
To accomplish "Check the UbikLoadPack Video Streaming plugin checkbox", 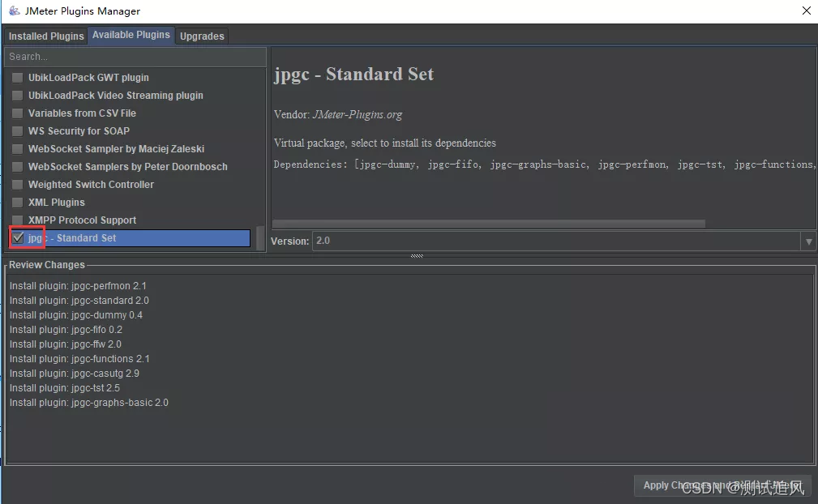I will (17, 96).
